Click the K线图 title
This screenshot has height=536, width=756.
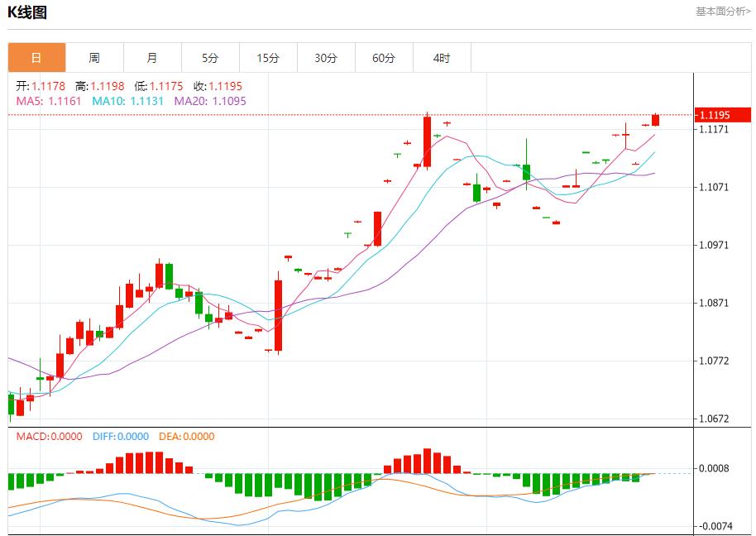[27, 12]
